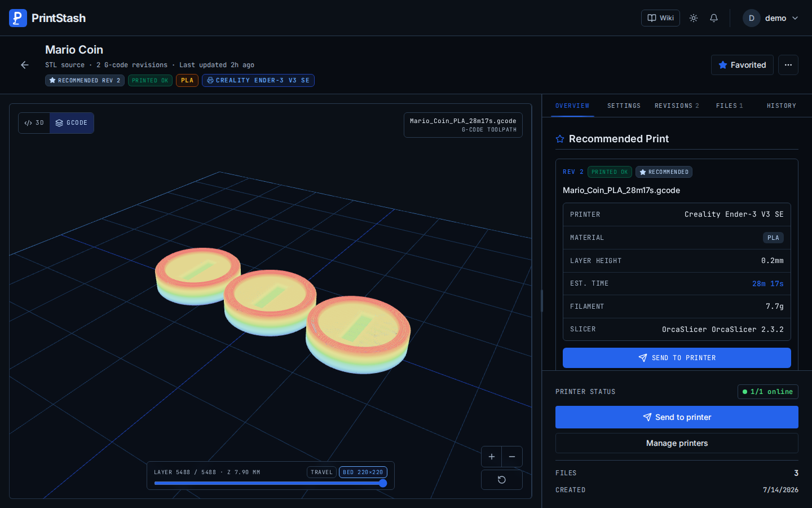Toggle TRAVEL moves display
The height and width of the screenshot is (508, 812).
pyautogui.click(x=321, y=472)
